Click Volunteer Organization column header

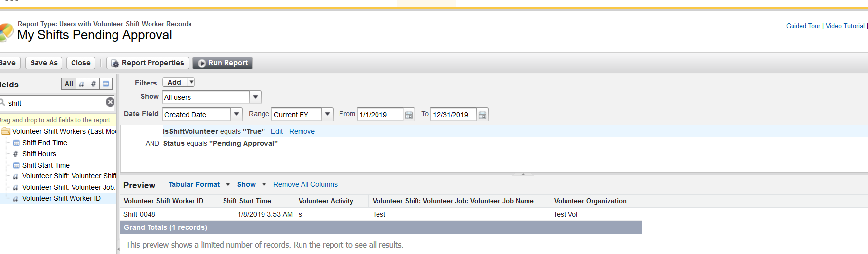click(x=596, y=201)
